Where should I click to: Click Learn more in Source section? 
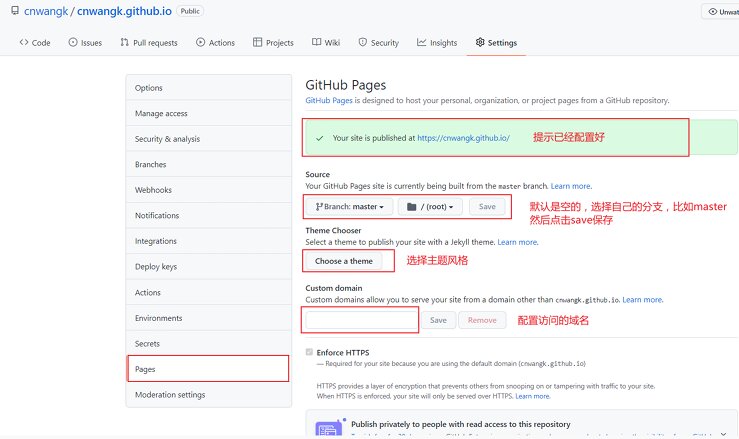point(571,186)
